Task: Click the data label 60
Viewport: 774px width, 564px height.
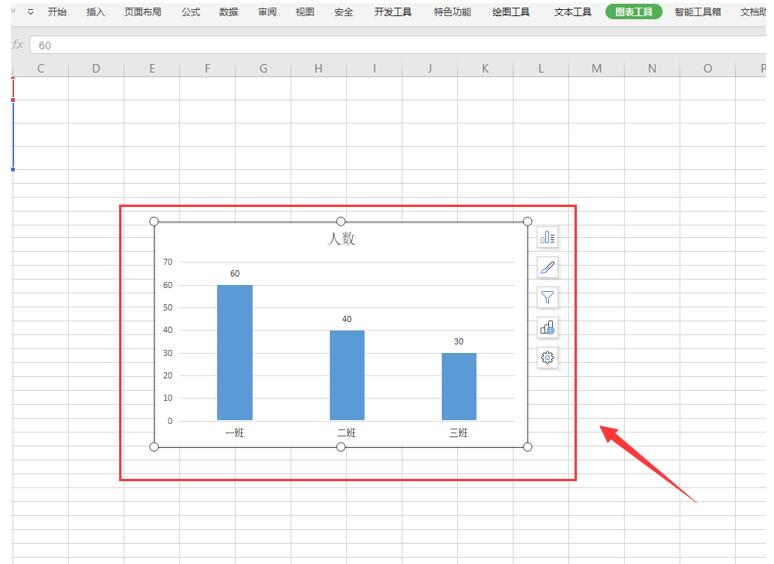Action: (x=235, y=273)
